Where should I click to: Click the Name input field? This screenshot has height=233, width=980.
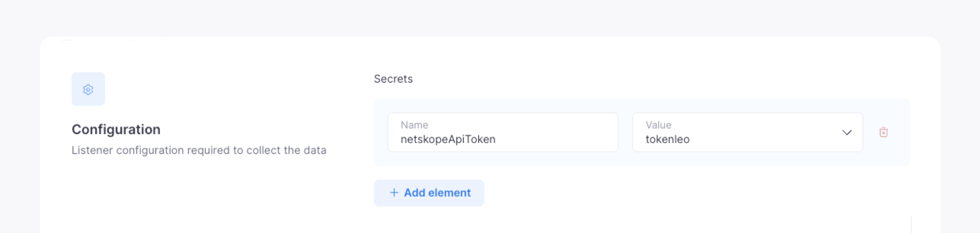click(502, 132)
